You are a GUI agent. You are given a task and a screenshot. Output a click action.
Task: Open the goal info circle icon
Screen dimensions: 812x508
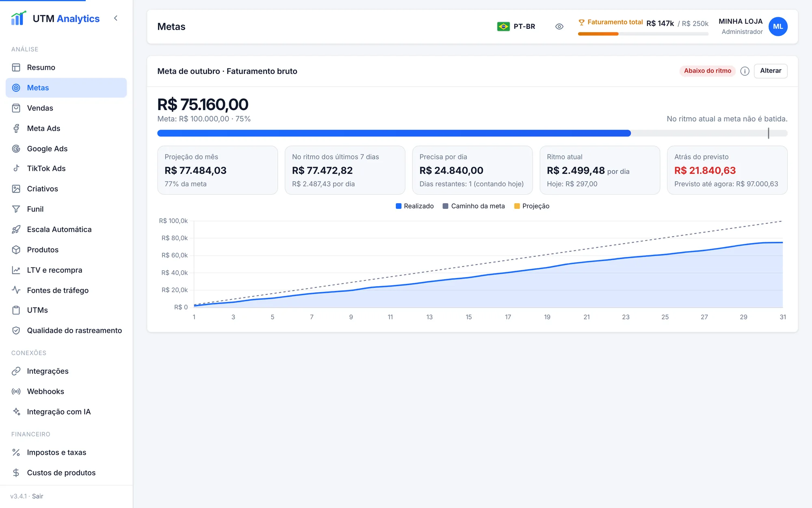pos(745,71)
